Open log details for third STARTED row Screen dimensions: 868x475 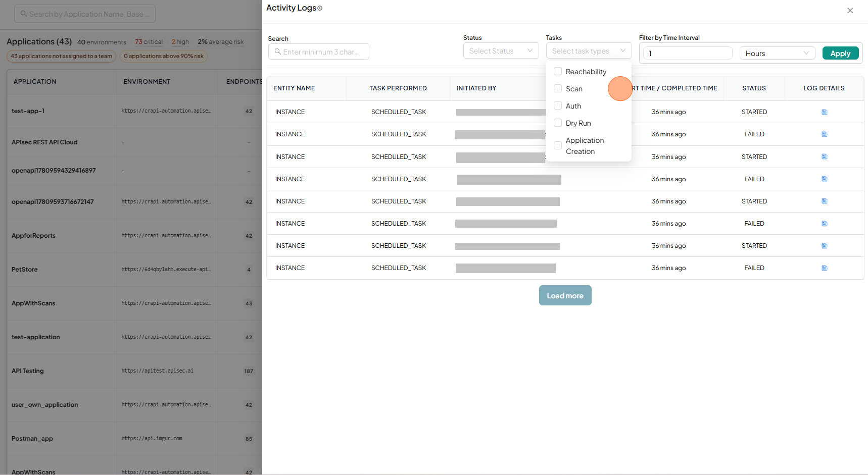[824, 201]
